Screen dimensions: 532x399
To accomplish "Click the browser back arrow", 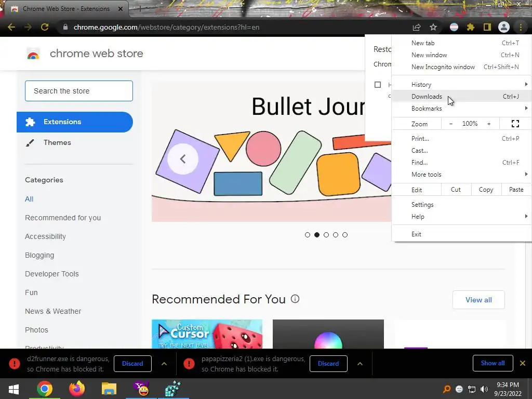I will pyautogui.click(x=11, y=27).
